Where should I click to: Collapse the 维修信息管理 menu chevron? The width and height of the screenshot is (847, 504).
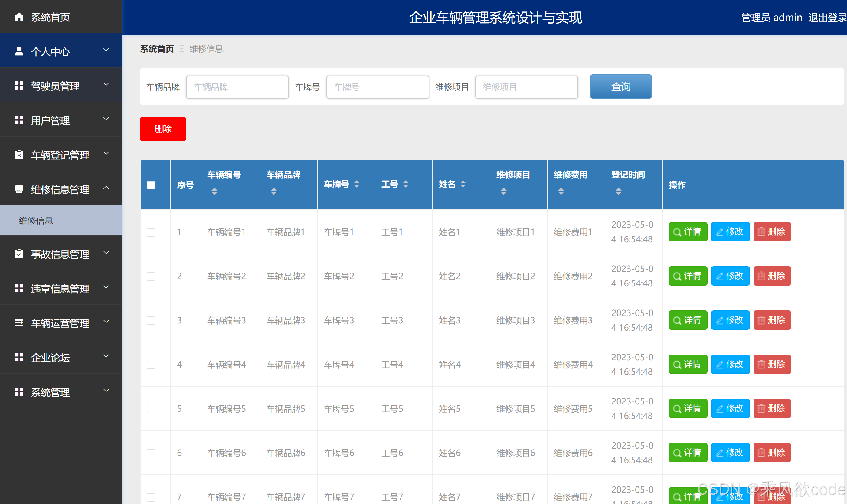click(x=106, y=188)
